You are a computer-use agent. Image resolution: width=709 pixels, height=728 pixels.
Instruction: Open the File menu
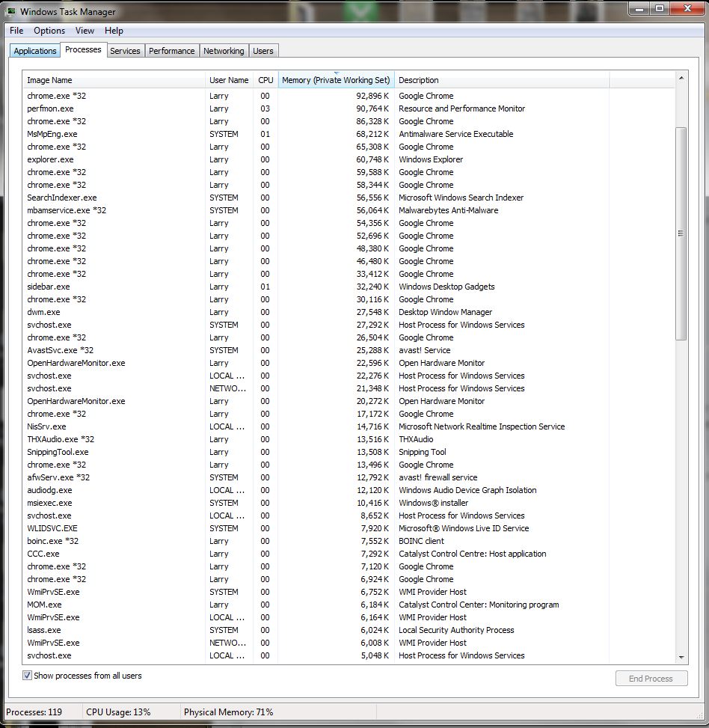click(x=16, y=31)
